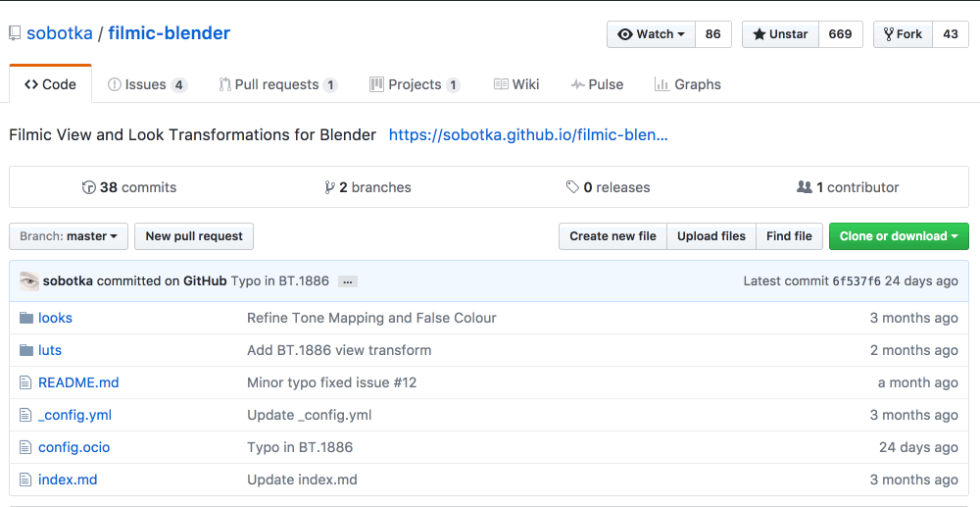Click '2 months ago' timestamp in luts row
980x507 pixels.
tap(913, 350)
